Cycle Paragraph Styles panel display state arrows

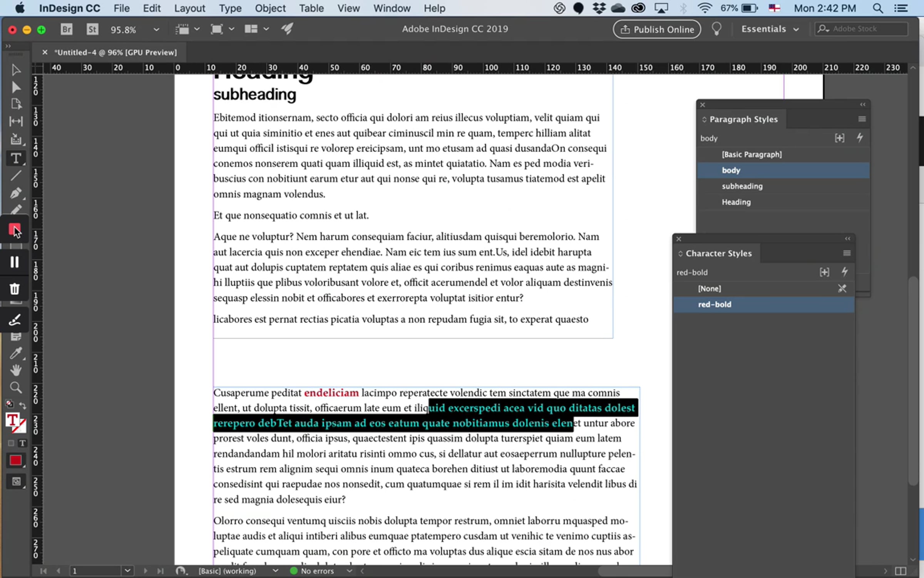704,119
